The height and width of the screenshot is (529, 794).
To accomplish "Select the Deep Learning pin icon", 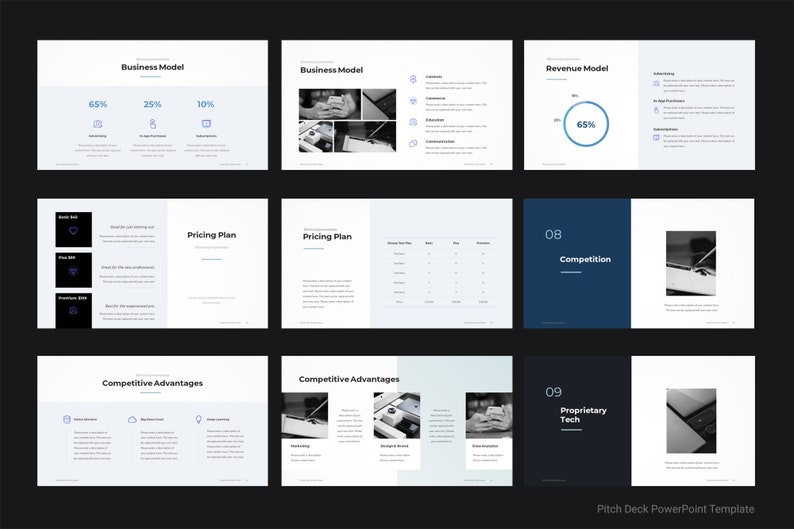I will click(198, 419).
